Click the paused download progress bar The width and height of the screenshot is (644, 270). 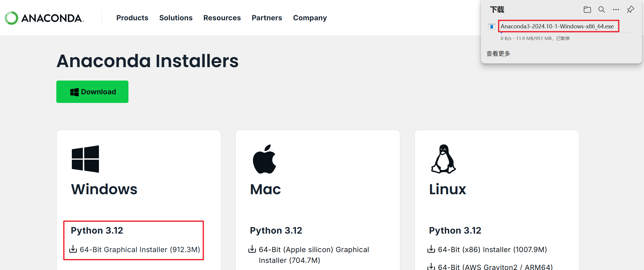[x=568, y=32]
